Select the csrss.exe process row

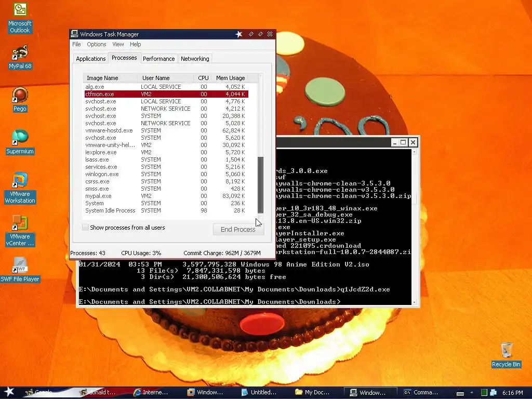tap(166, 181)
